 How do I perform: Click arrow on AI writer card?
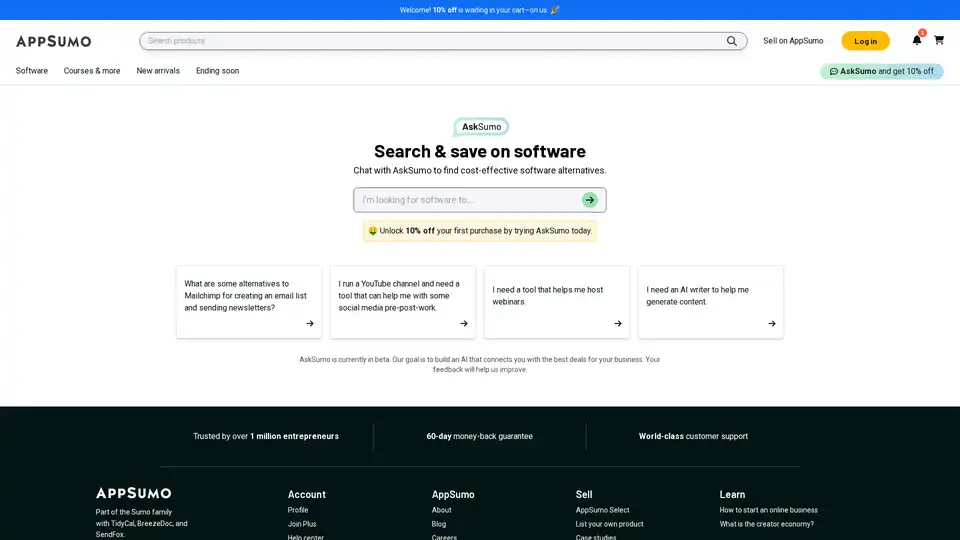point(772,323)
